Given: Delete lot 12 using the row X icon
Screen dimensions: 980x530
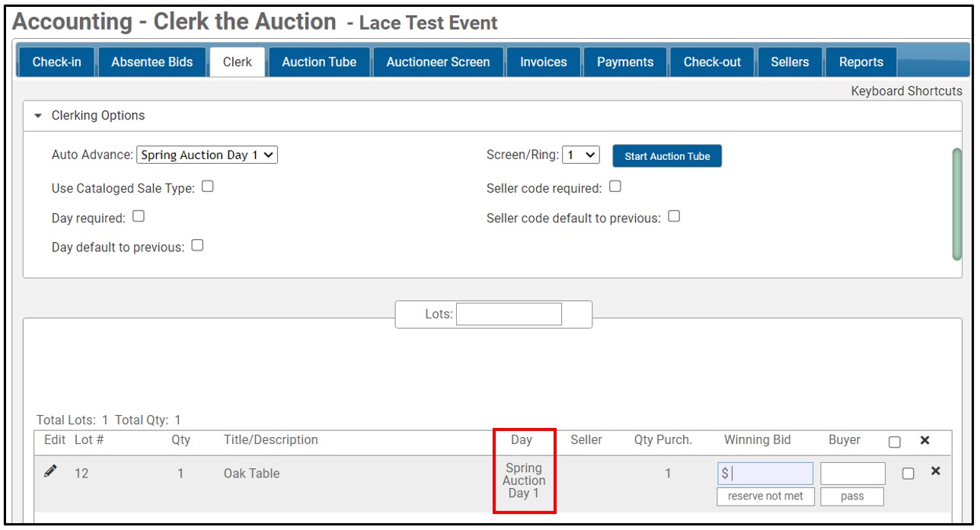Looking at the screenshot, I should coord(935,471).
